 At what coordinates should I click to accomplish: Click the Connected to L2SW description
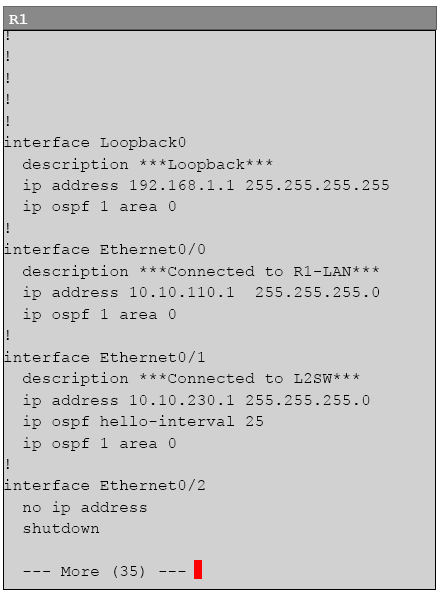click(x=191, y=378)
